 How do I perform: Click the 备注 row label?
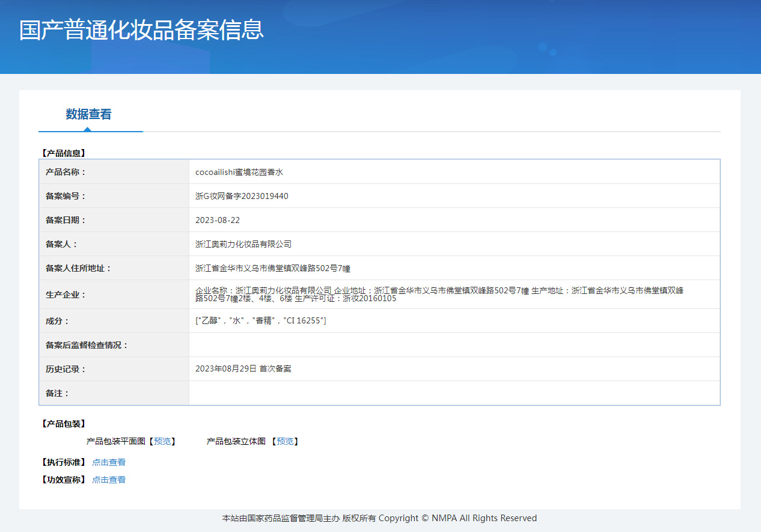58,393
